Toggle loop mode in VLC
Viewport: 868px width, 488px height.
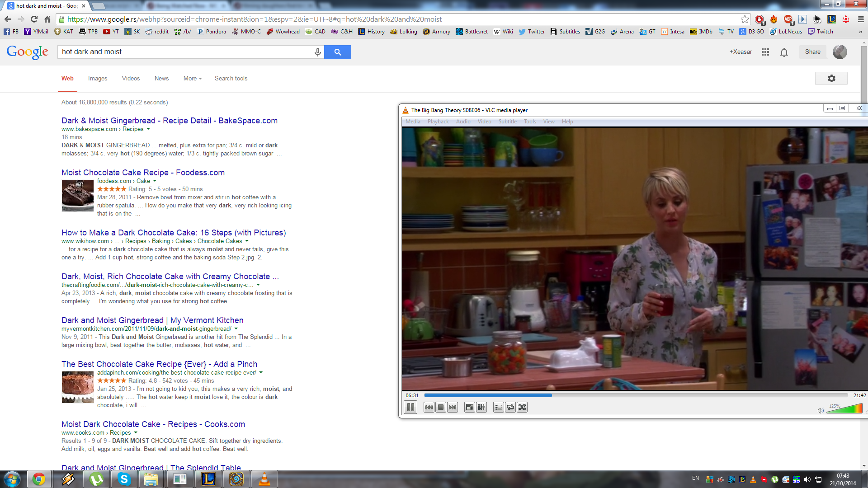pos(510,407)
